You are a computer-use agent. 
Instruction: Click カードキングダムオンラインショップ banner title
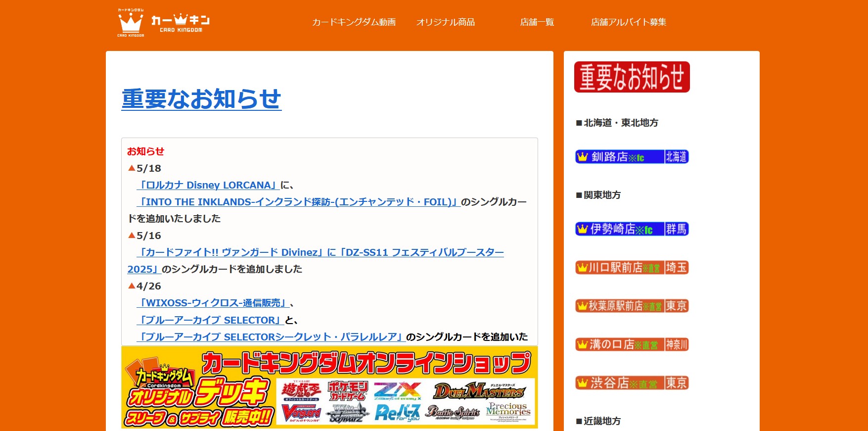[367, 363]
